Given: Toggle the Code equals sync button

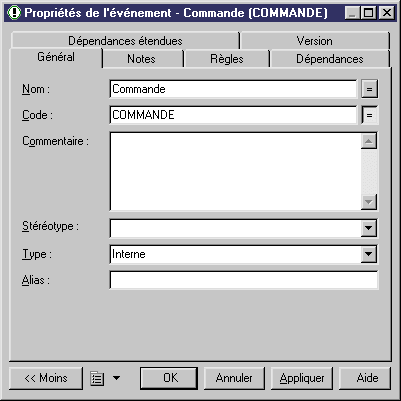Looking at the screenshot, I should coord(369,115).
